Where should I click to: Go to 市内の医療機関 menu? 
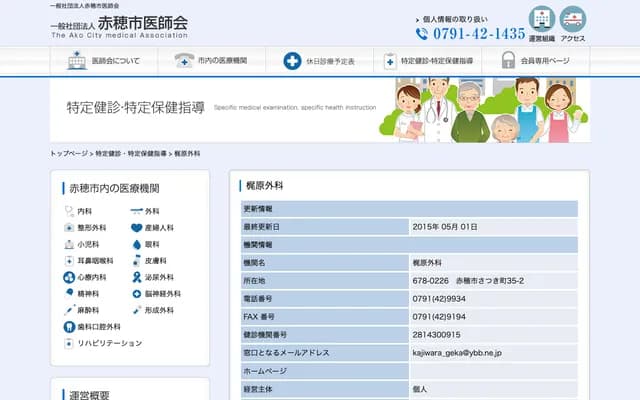click(x=212, y=61)
